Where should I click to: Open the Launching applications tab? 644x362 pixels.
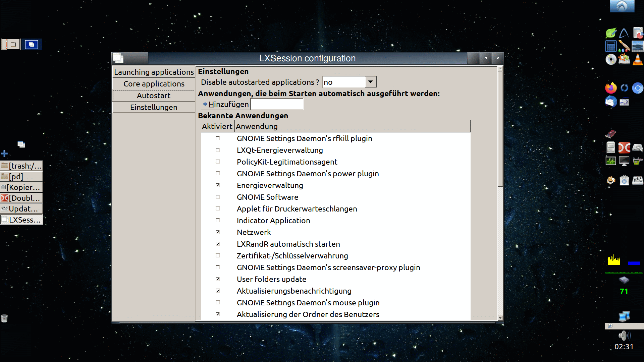click(x=154, y=72)
